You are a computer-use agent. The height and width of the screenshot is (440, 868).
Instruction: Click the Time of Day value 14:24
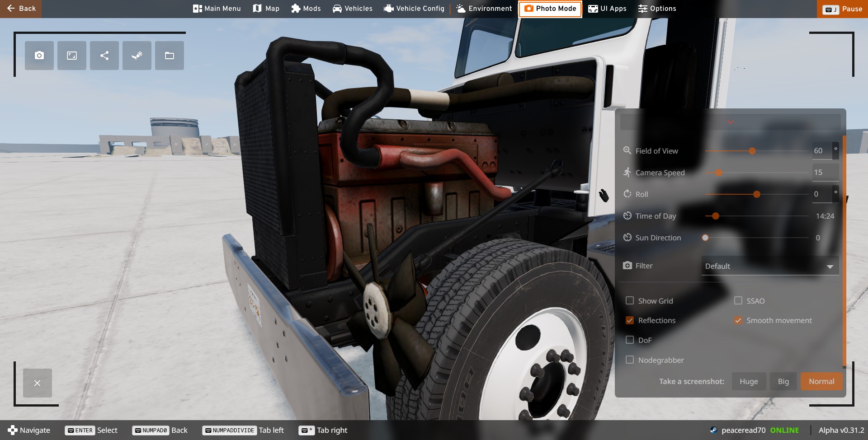[x=825, y=216]
